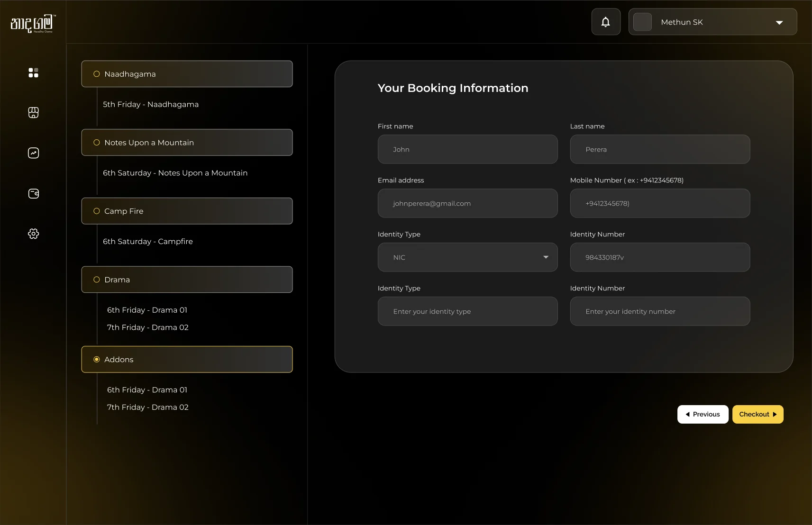
Task: Click 5th Friday - Naadhagama entry
Action: point(151,104)
